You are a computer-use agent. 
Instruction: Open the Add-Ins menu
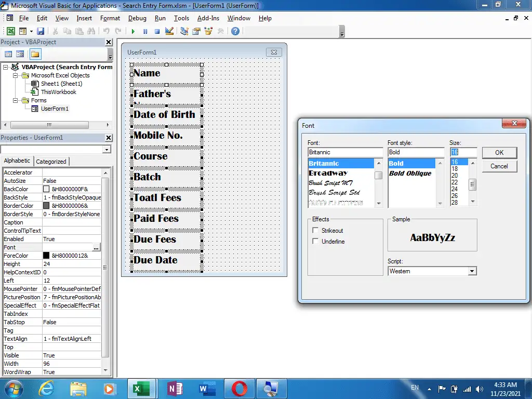(x=208, y=18)
